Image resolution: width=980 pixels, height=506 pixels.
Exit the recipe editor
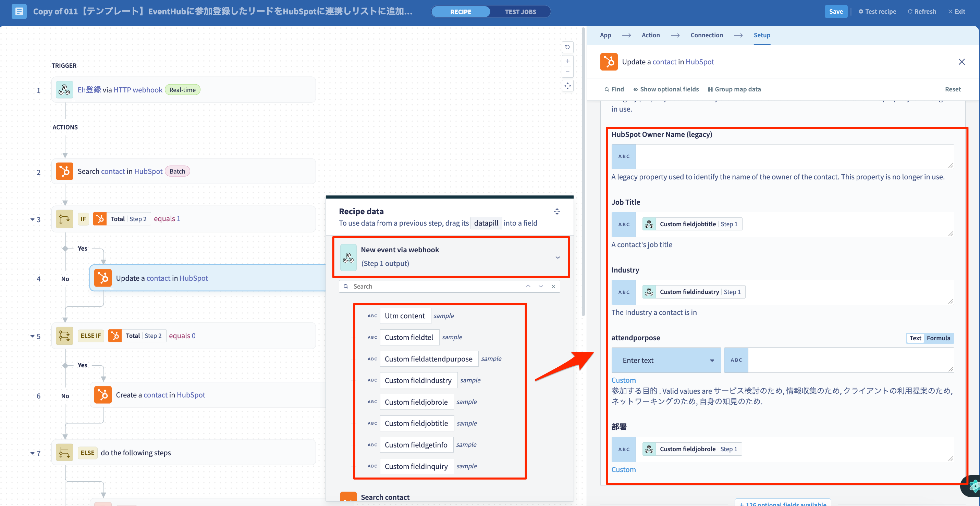coord(956,11)
